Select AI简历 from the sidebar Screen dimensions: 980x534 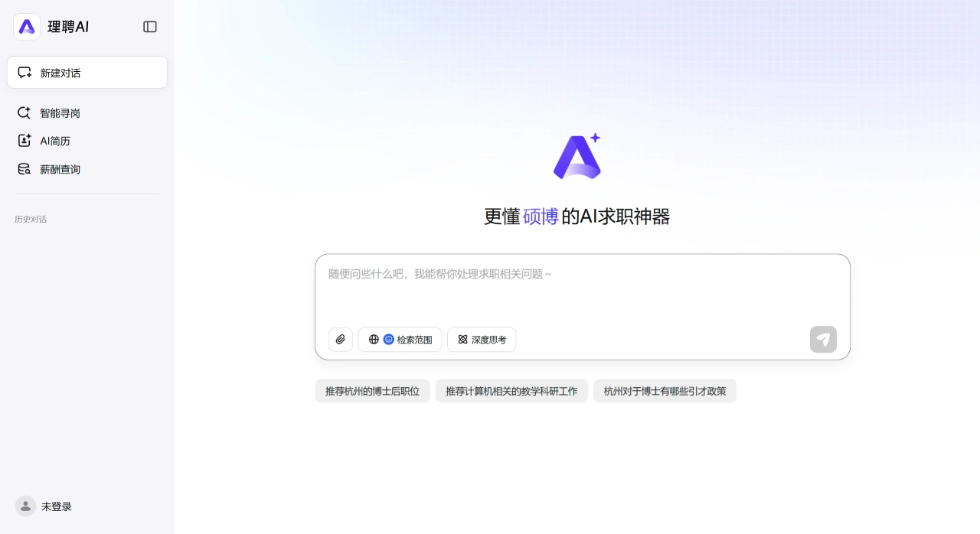[55, 141]
